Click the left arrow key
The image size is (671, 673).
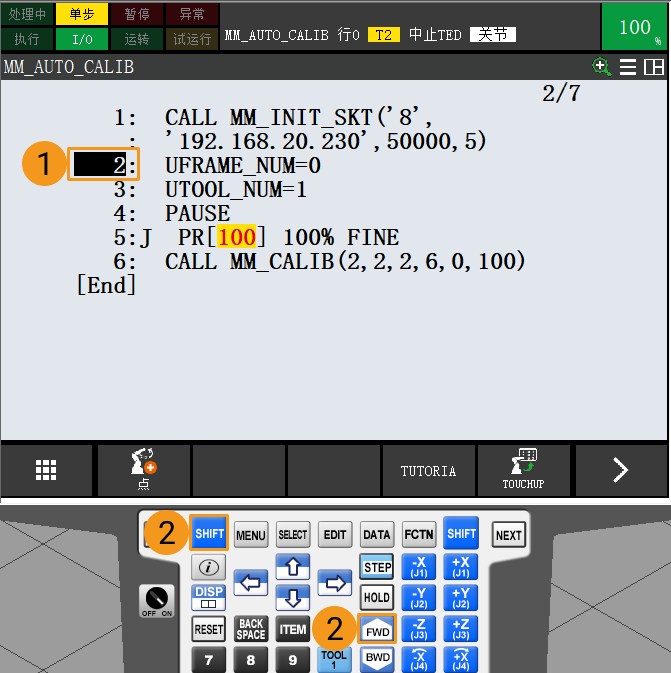coord(251,582)
